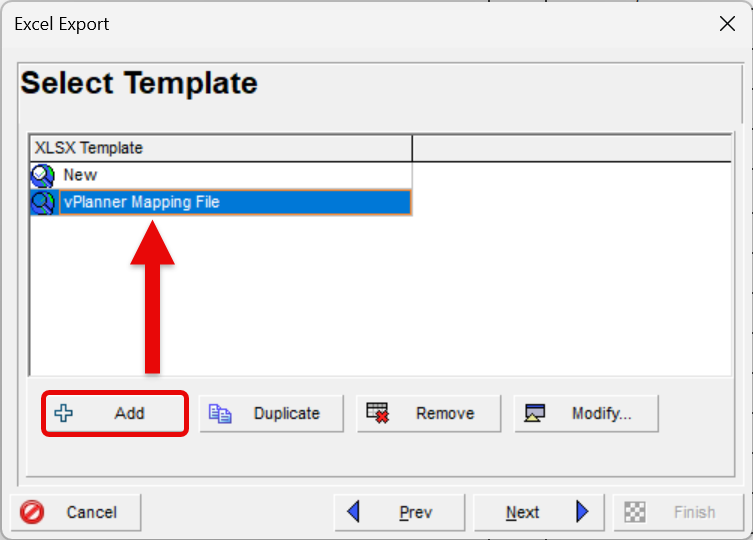Screen dimensions: 753x540
Task: Click the checkered Finish flag icon
Action: coord(634,512)
